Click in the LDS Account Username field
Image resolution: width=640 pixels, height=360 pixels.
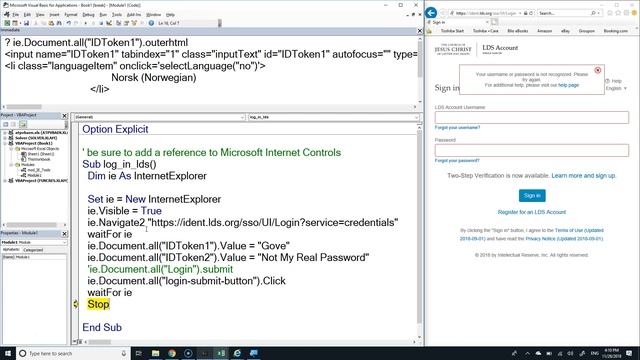coord(532,118)
